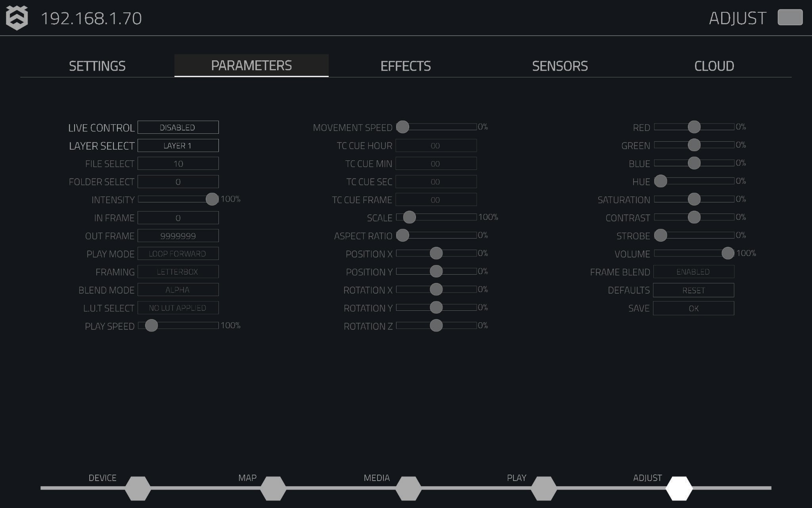Click the ADJUST toggle top right
Image resolution: width=812 pixels, height=508 pixels.
pyautogui.click(x=790, y=17)
